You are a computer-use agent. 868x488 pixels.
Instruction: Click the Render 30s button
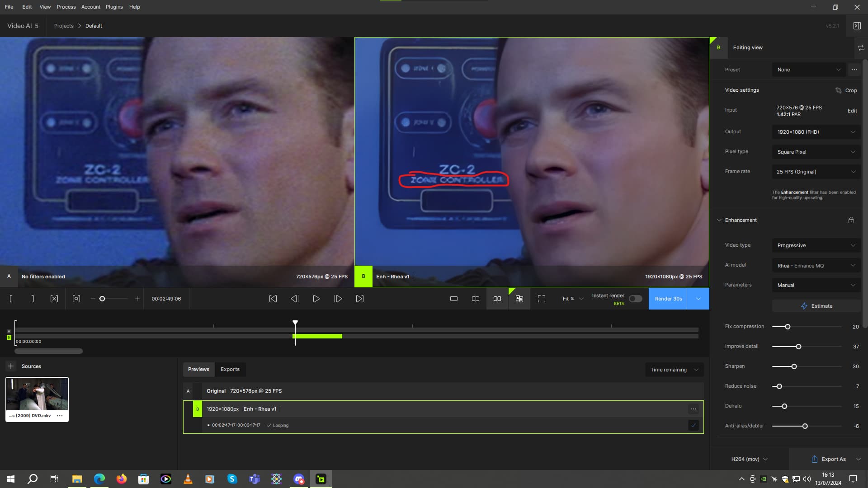[668, 299]
